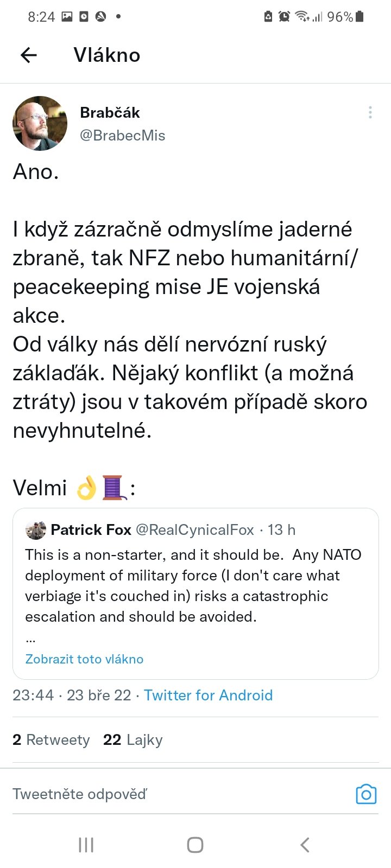This screenshot has height=868, width=391.
Task: Open the three-dot tweet options menu
Action: 370,112
